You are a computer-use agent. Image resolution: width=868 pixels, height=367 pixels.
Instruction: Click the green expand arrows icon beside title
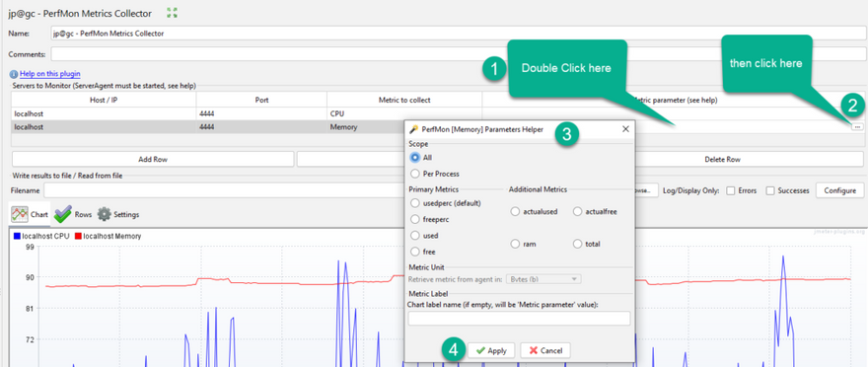pyautogui.click(x=172, y=13)
